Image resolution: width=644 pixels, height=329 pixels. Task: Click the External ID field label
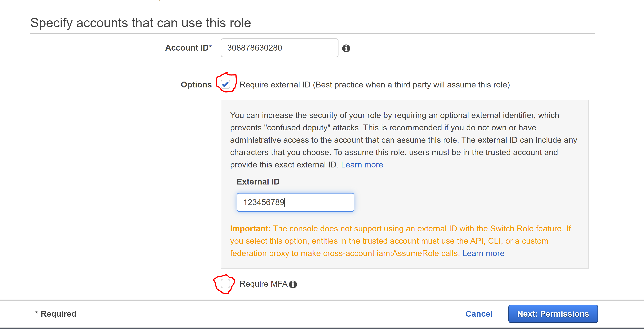tap(258, 182)
